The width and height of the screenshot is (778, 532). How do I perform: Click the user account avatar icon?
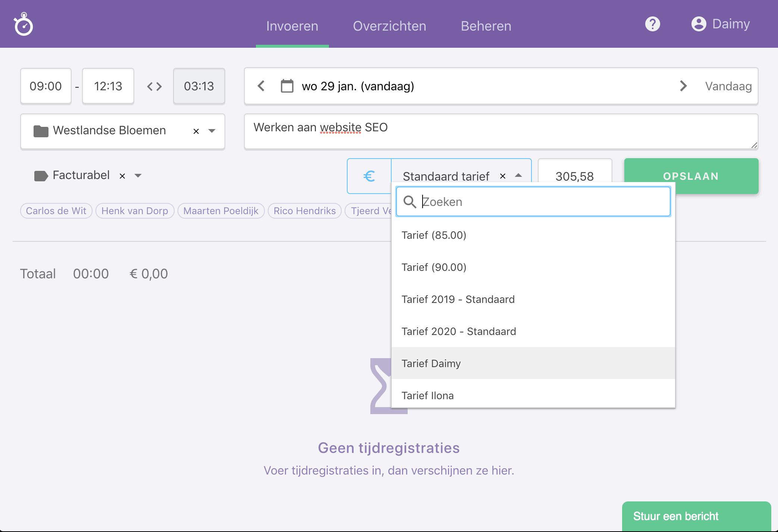(699, 24)
